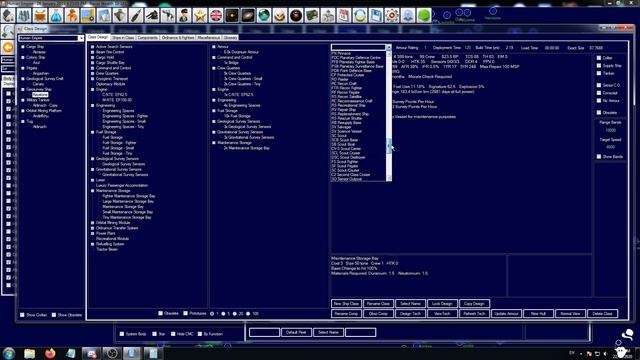640x360 pixels.
Task: Open the Components tab
Action: click(x=147, y=38)
